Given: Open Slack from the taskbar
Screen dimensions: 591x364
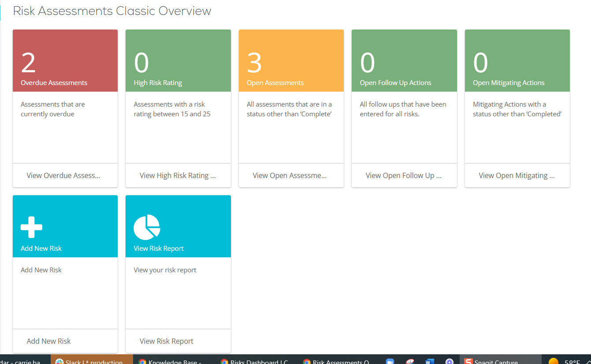Looking at the screenshot, I should click(91, 361).
